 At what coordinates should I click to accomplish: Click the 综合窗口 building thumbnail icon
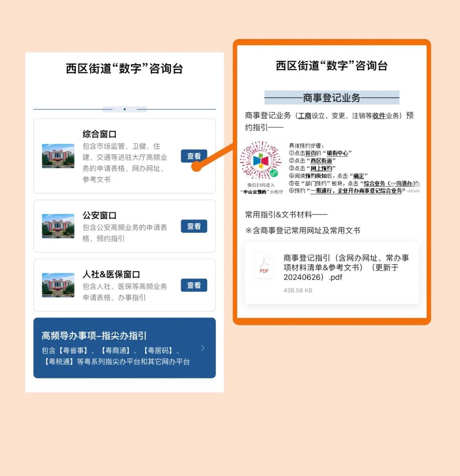tap(58, 157)
